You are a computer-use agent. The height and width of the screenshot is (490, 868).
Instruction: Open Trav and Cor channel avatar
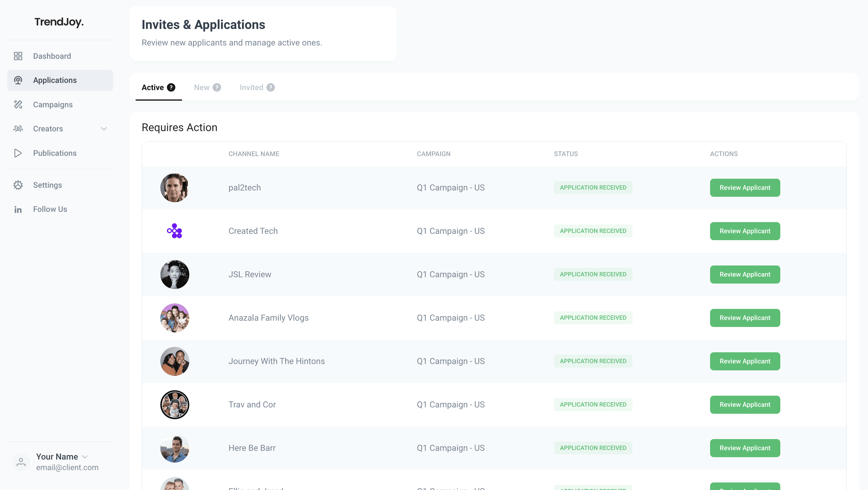tap(175, 405)
